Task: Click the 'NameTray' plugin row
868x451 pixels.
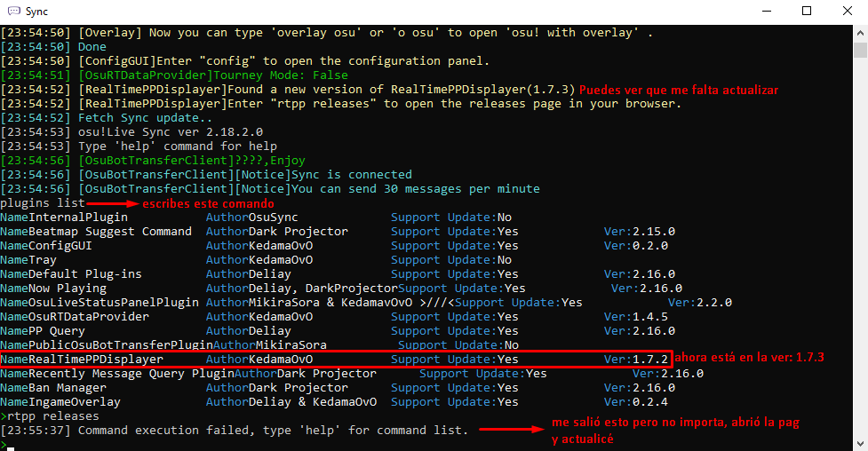Action: pyautogui.click(x=28, y=260)
